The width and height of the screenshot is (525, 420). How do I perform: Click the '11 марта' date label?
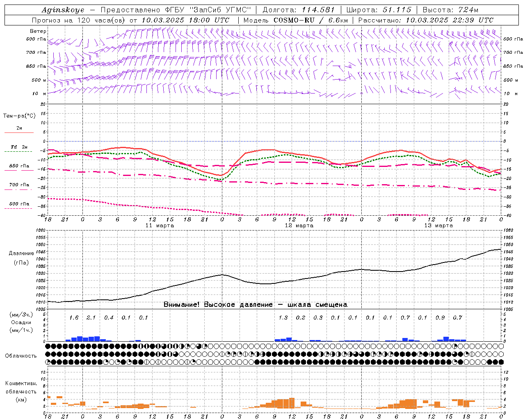[160, 226]
